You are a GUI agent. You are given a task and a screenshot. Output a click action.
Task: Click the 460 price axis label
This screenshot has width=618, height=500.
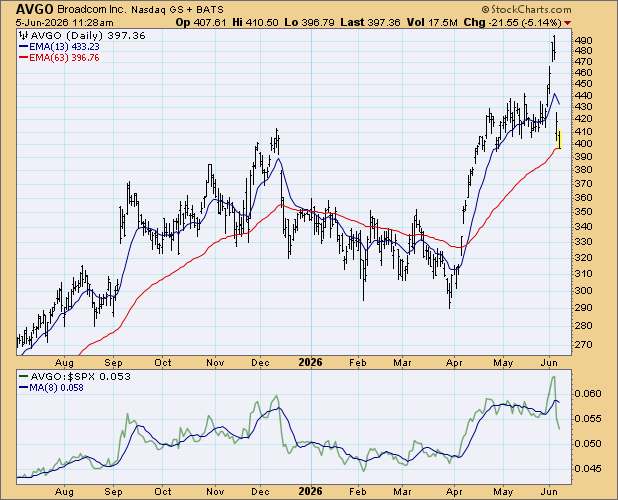click(583, 72)
